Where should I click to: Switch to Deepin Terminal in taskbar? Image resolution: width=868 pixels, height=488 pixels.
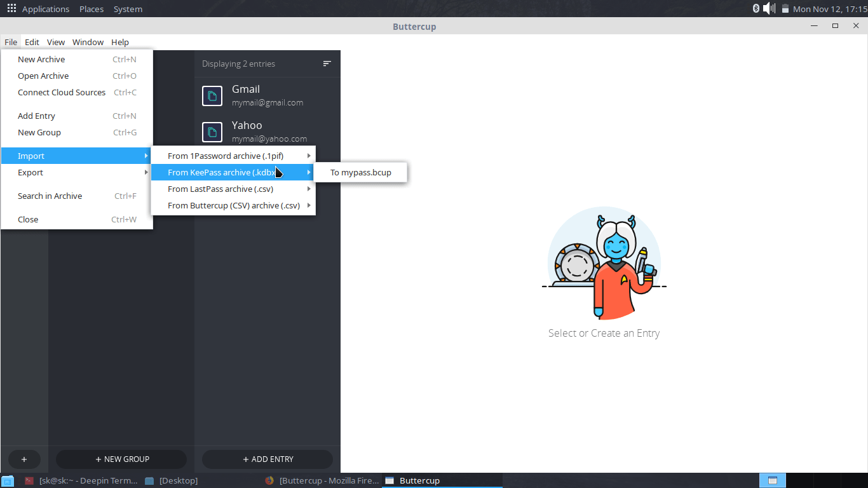click(x=81, y=480)
